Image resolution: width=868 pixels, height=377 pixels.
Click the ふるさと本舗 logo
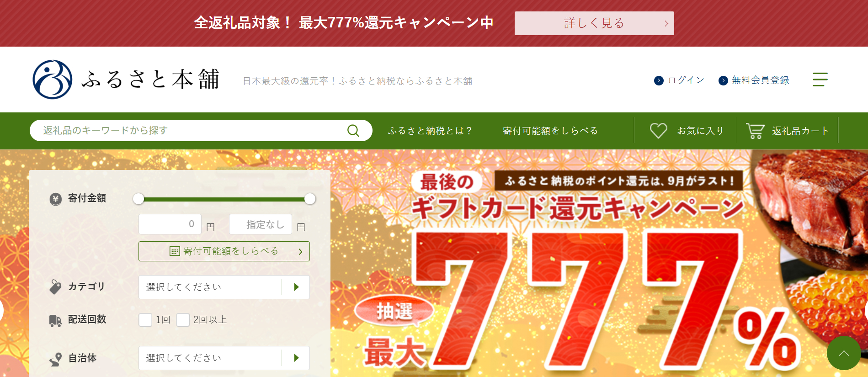coord(126,80)
